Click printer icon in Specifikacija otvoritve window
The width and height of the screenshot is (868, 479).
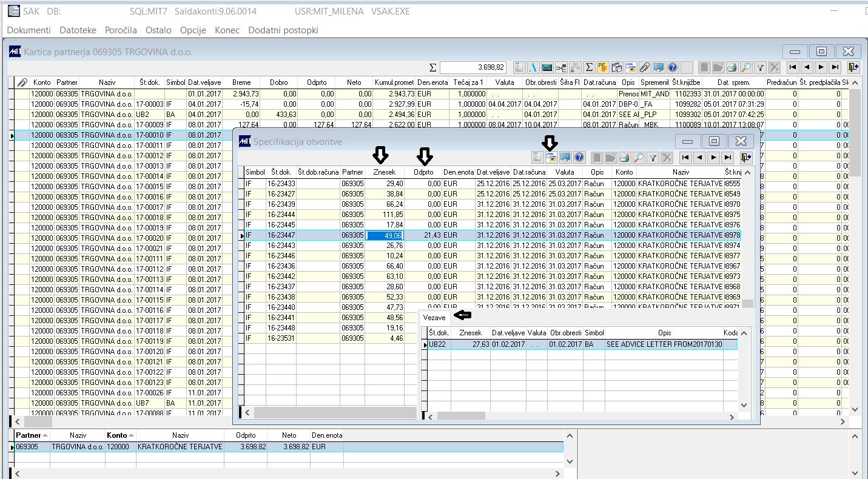(624, 158)
